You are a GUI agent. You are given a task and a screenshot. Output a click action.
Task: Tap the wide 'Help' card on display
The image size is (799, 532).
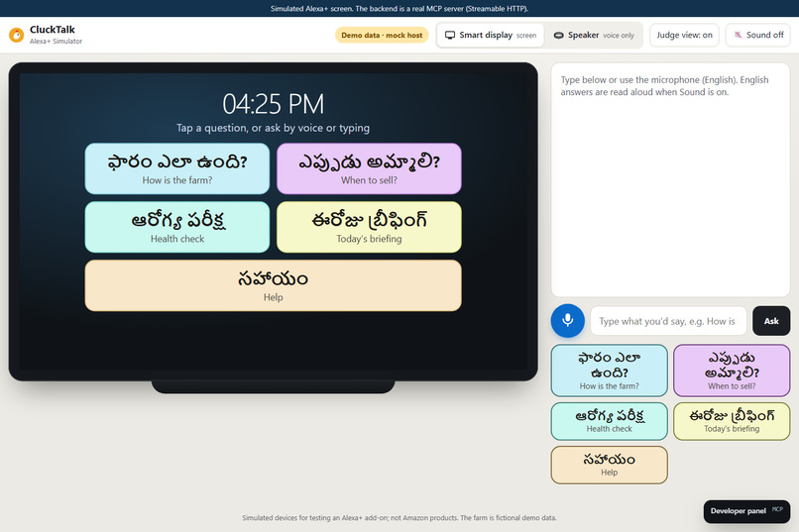[274, 285]
